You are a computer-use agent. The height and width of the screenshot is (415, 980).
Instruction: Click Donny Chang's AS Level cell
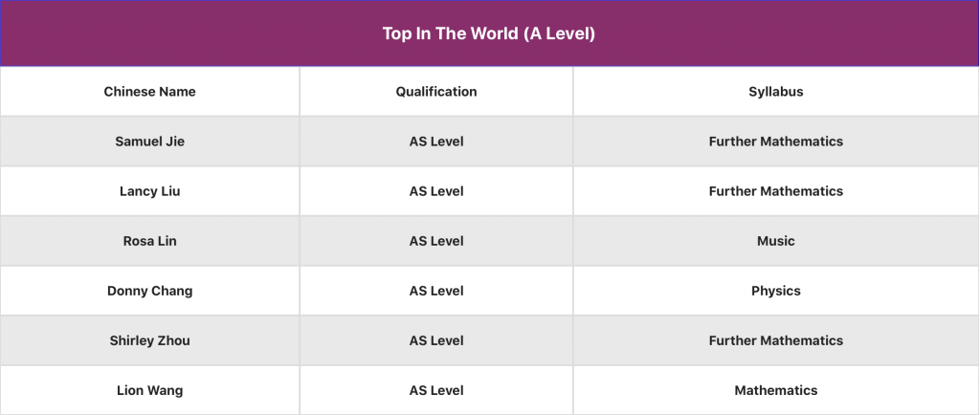click(x=436, y=291)
